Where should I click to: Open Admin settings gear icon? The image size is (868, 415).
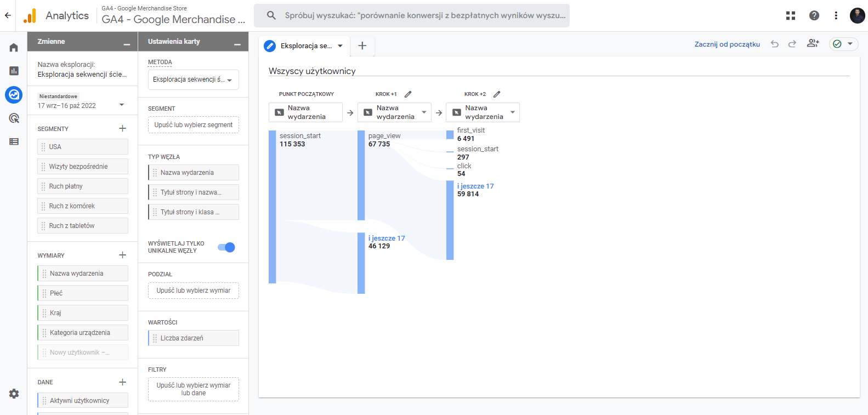click(14, 394)
